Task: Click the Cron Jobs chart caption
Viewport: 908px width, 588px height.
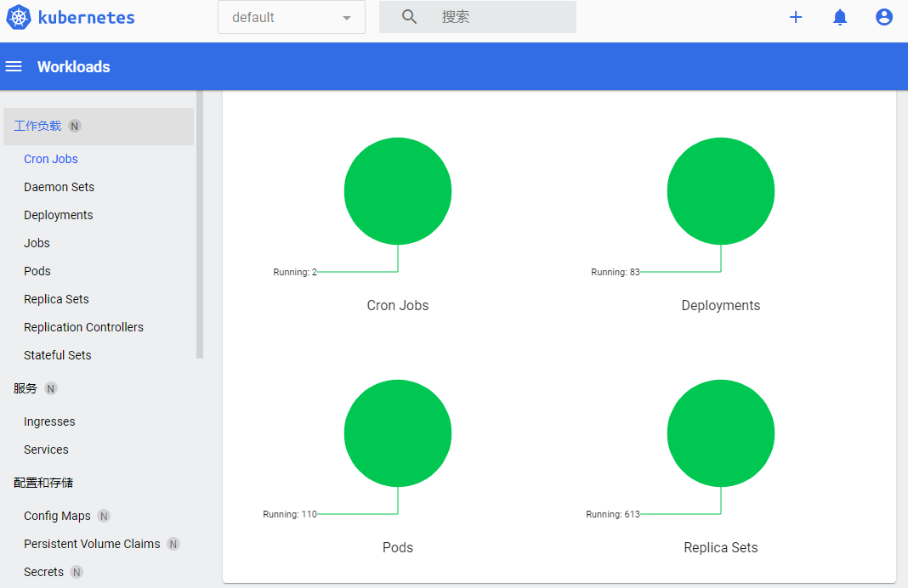Action: point(398,306)
